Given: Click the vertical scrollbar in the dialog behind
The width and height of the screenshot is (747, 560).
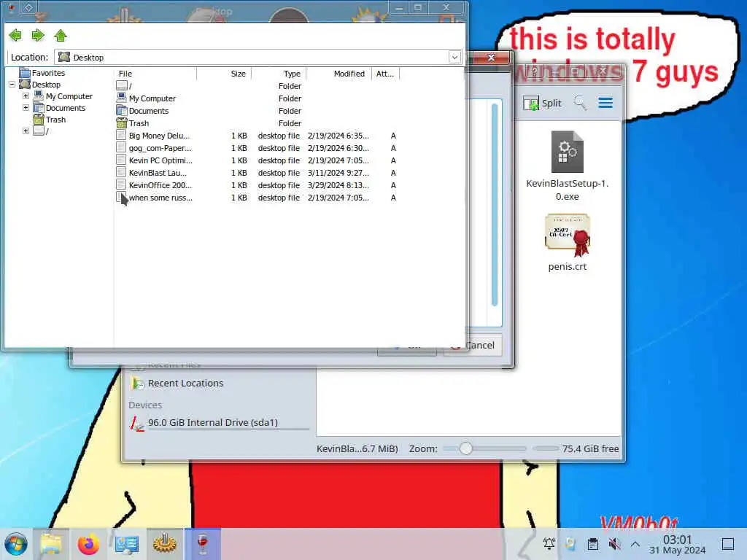Looking at the screenshot, I should point(495,205).
